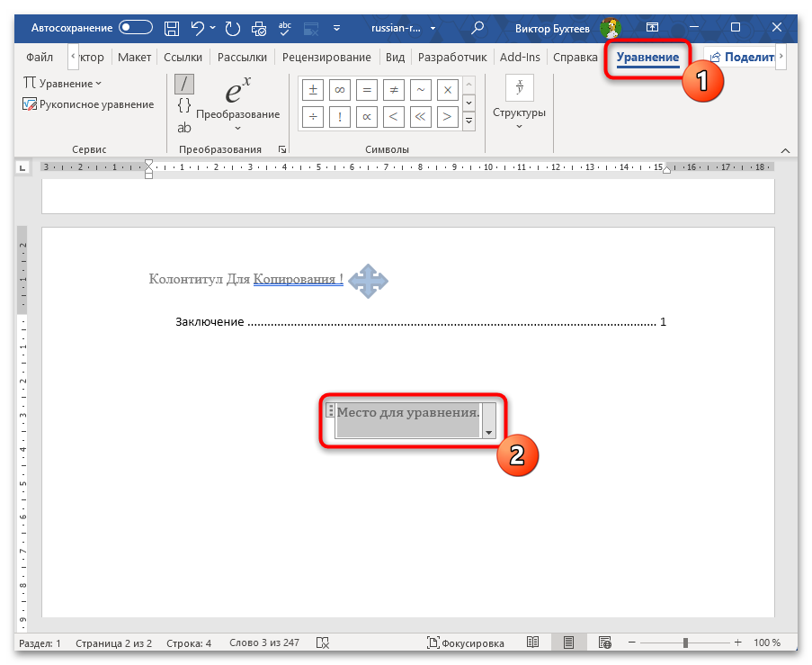This screenshot has width=812, height=665.
Task: Open the Файл tab
Action: coord(40,57)
